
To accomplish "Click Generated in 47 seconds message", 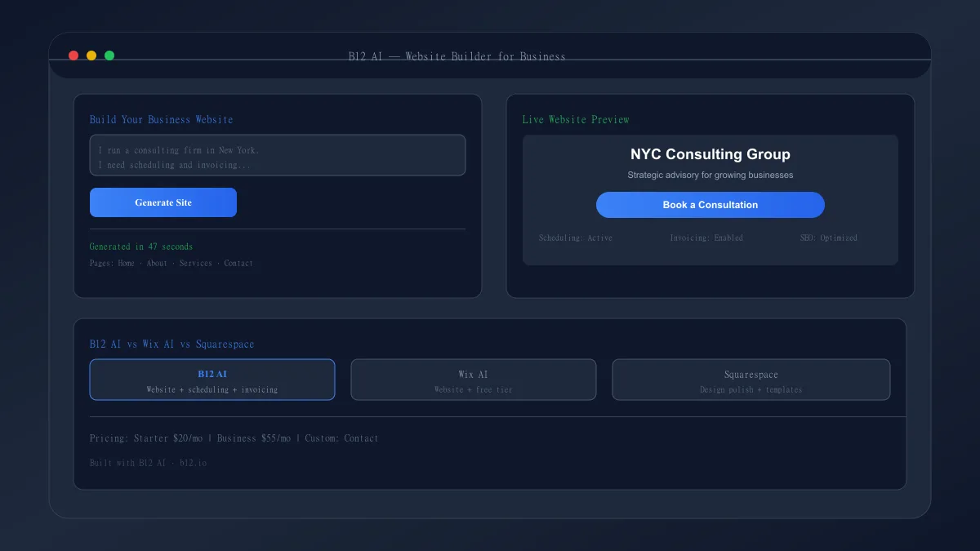I will point(141,247).
